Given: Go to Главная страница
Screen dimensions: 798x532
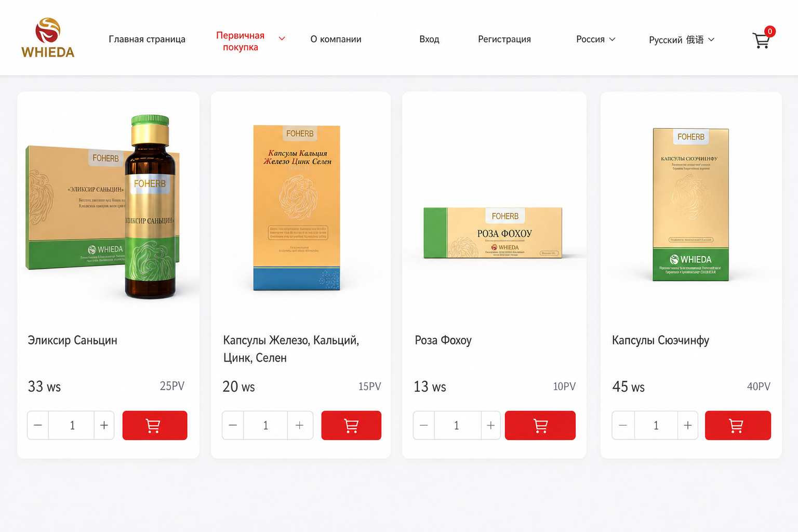Looking at the screenshot, I should tap(147, 39).
